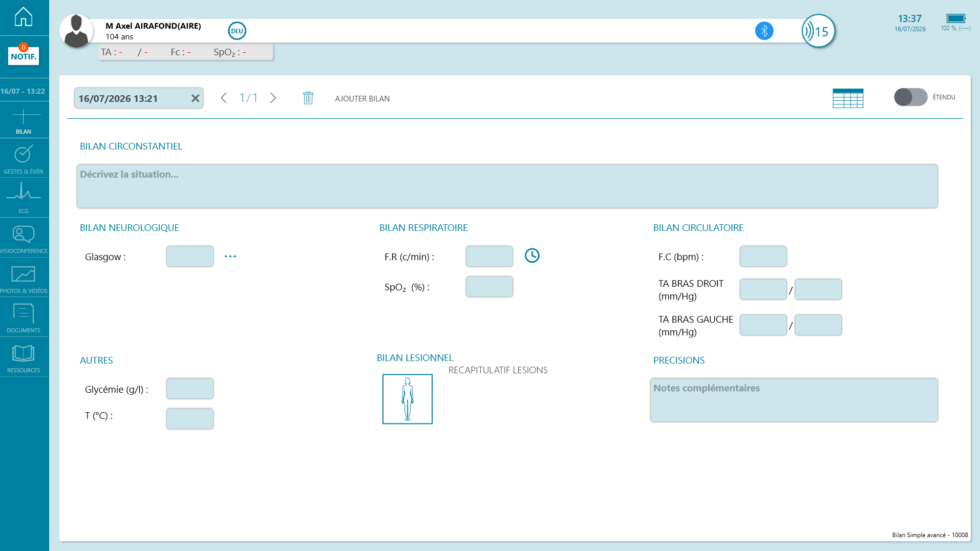Click the DLU badge icon
980x551 pixels.
[237, 31]
